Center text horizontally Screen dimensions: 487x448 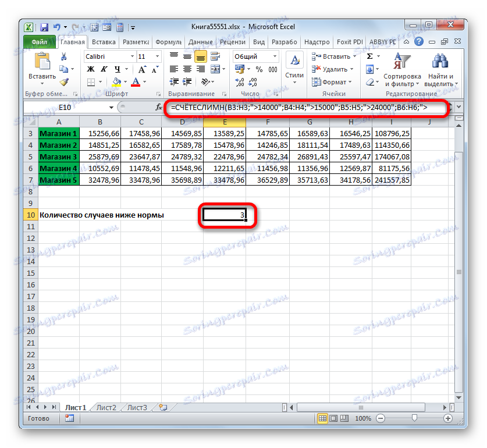[x=187, y=69]
